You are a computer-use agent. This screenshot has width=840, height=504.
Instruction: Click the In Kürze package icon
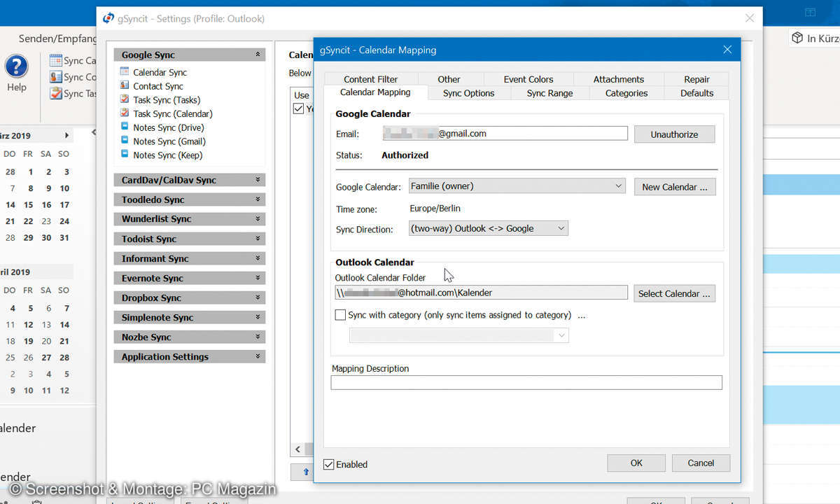797,38
